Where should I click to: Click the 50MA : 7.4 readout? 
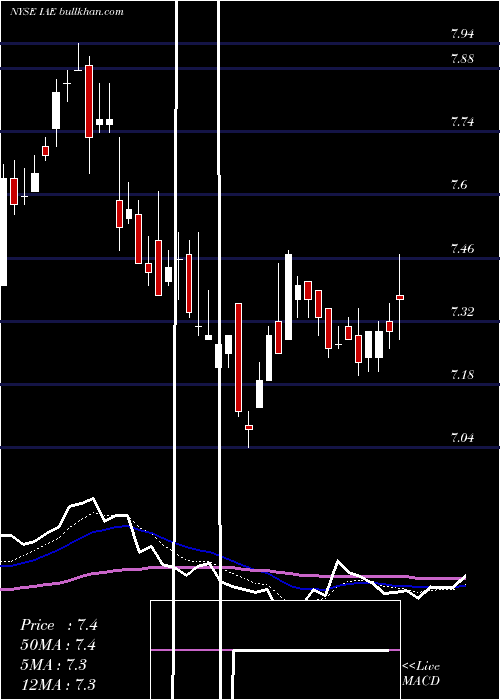pyautogui.click(x=59, y=645)
